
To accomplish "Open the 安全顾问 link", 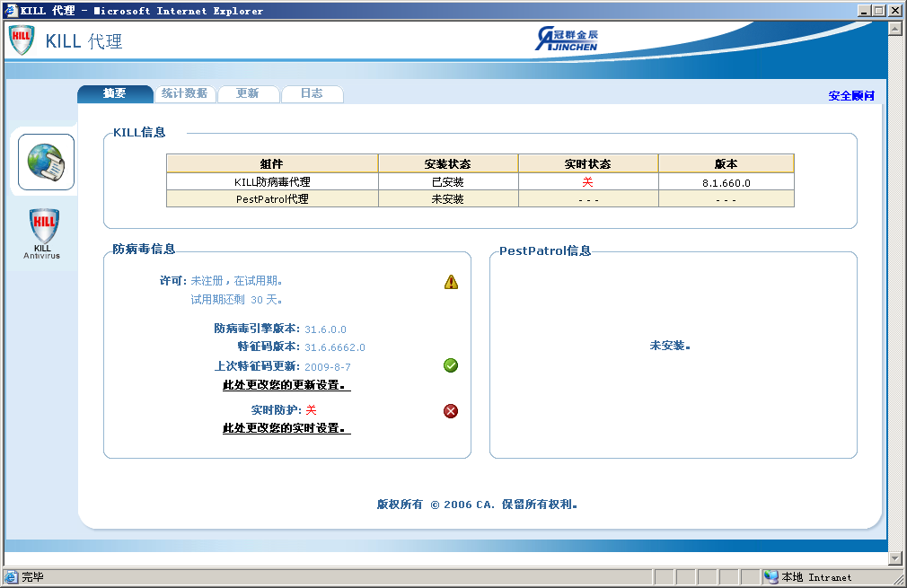I will point(851,96).
